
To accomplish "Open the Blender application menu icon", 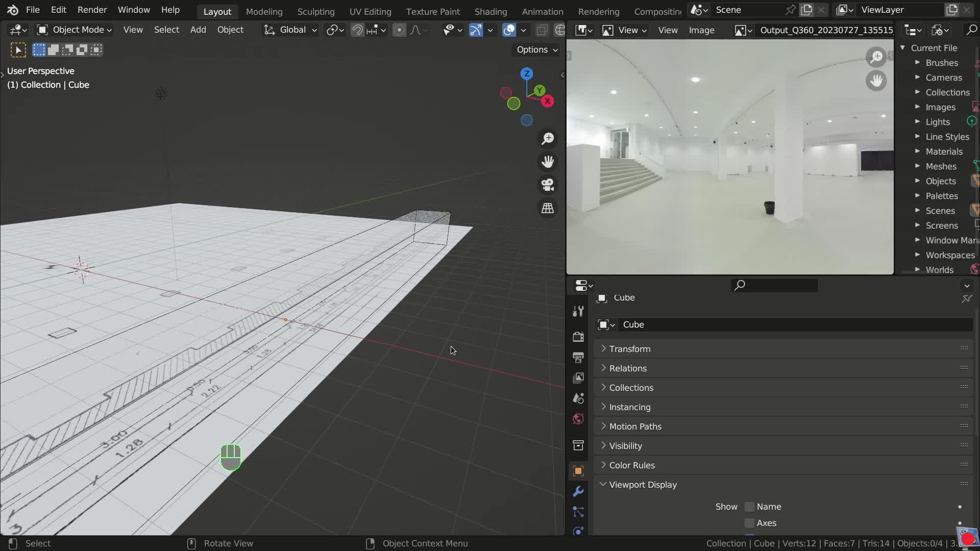I will point(13,10).
